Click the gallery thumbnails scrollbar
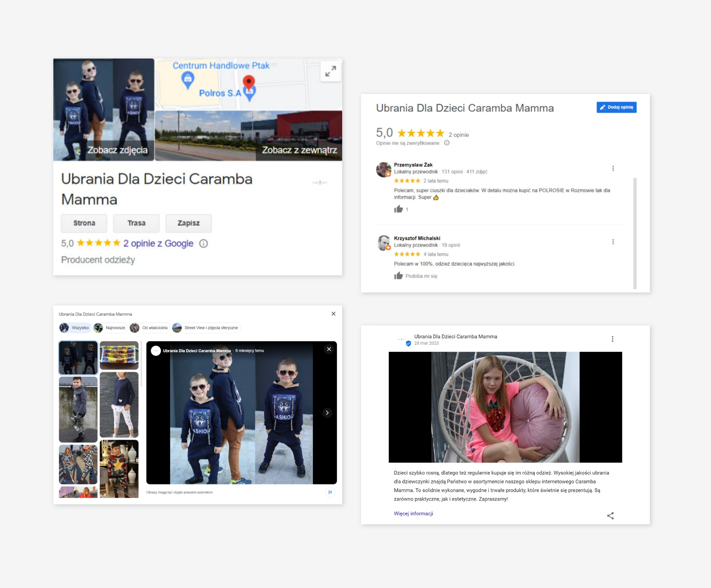711x588 pixels. tap(141, 364)
